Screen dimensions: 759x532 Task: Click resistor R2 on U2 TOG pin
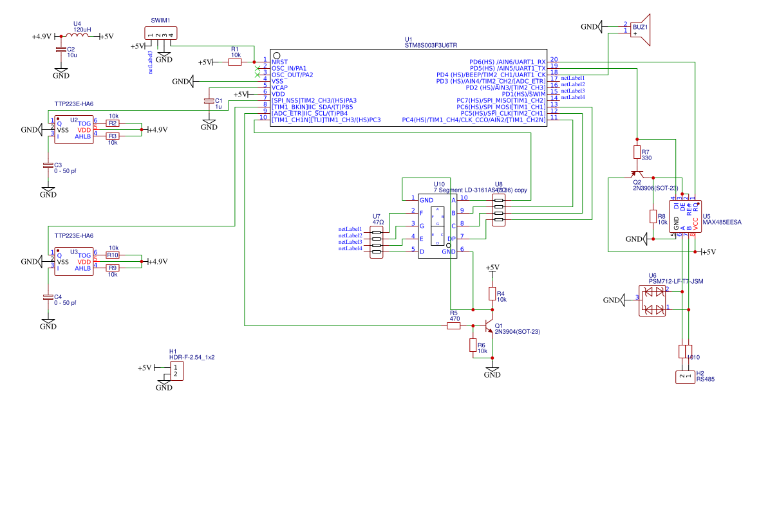pos(112,124)
